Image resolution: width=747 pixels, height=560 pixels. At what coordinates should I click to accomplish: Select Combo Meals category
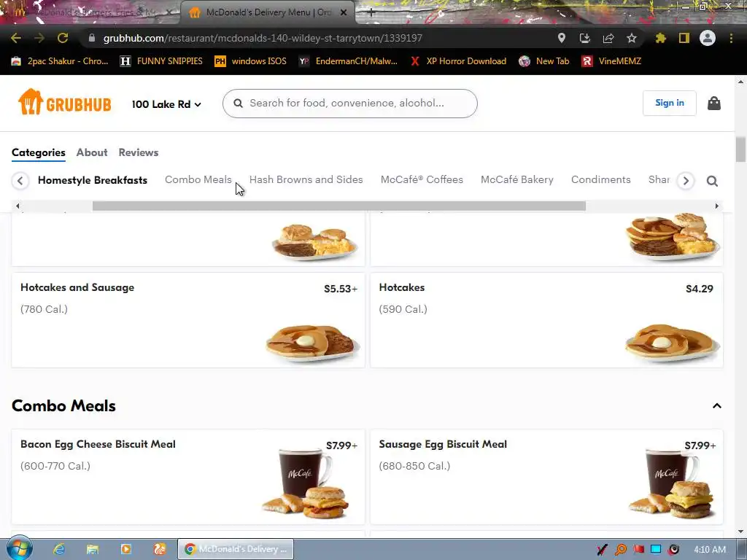[x=198, y=179]
